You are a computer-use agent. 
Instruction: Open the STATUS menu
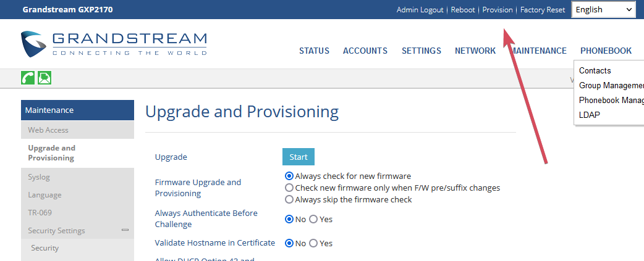(314, 51)
